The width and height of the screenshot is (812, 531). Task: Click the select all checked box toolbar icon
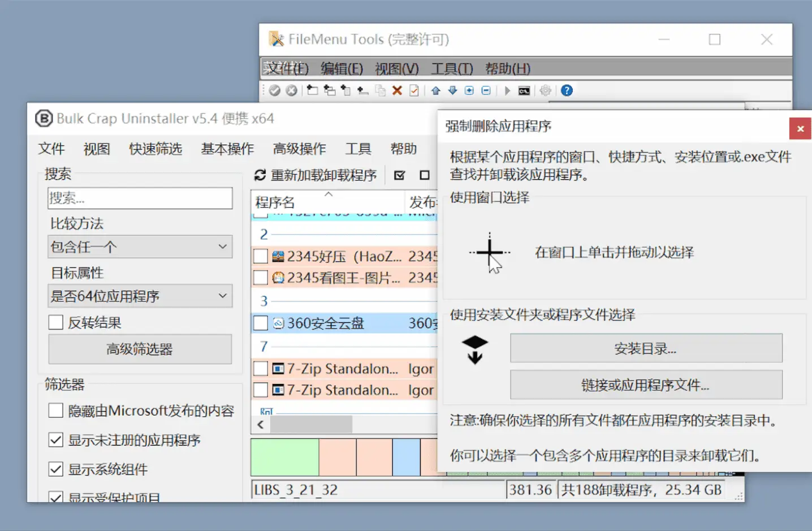(399, 175)
